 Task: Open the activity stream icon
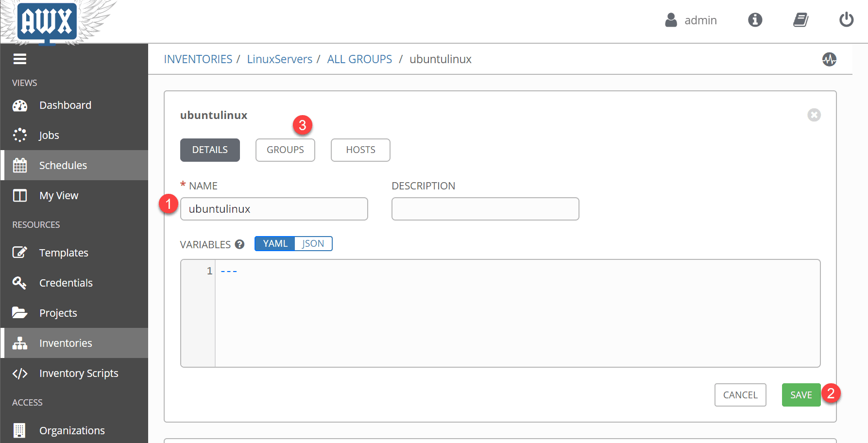[x=829, y=59]
